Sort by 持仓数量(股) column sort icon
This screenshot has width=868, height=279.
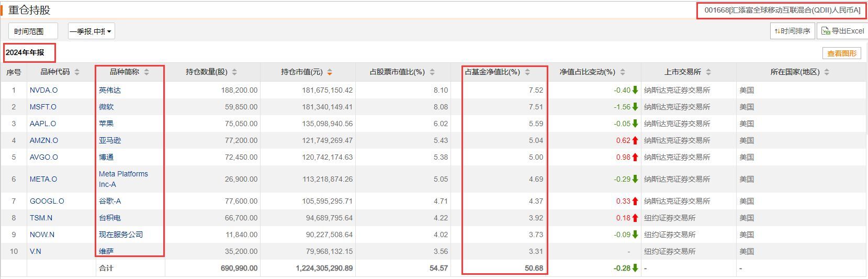click(x=234, y=72)
